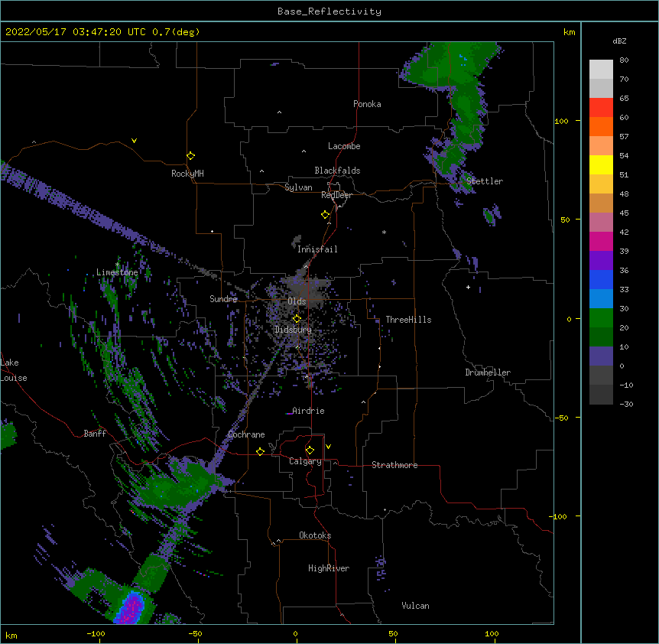Click the km unit label at top right
The image size is (659, 644).
570,32
